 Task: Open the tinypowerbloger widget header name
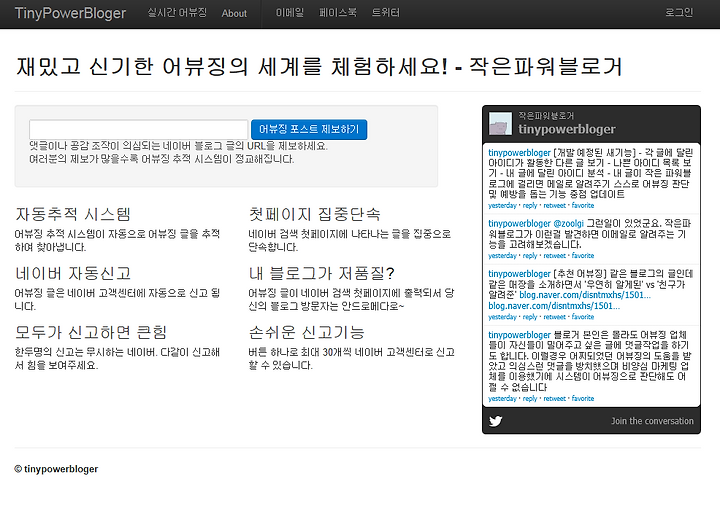click(x=567, y=130)
